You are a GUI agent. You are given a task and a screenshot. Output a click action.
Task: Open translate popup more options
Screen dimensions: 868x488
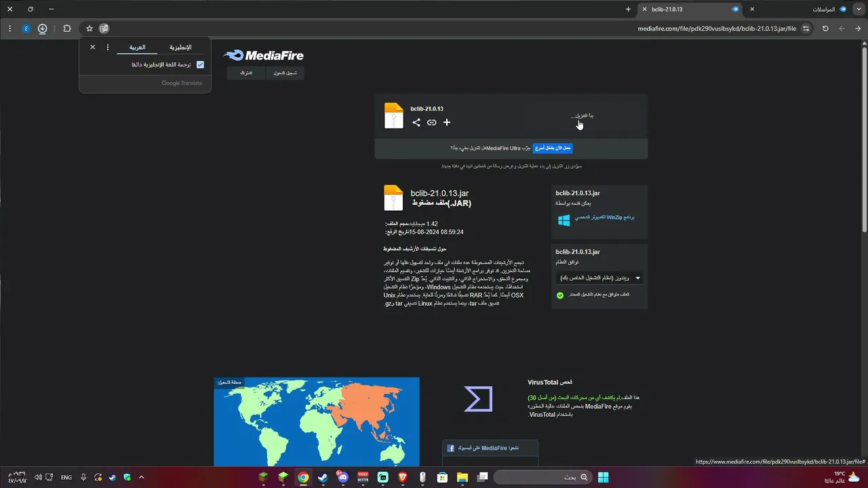coord(108,47)
